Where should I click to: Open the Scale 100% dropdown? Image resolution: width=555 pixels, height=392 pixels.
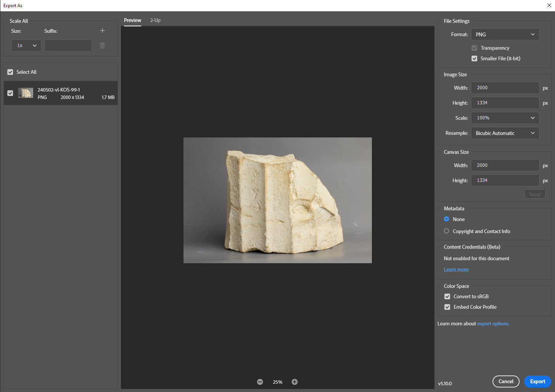point(505,118)
